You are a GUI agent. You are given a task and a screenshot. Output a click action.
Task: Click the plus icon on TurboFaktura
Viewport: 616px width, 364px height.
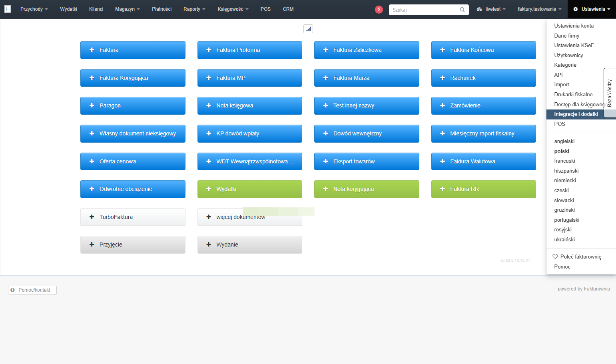92,217
